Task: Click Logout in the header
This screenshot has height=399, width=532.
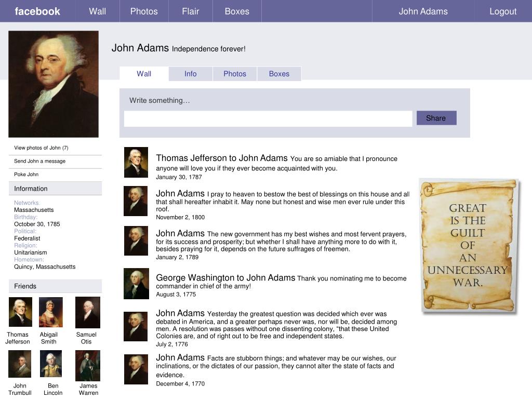Action: (x=503, y=11)
